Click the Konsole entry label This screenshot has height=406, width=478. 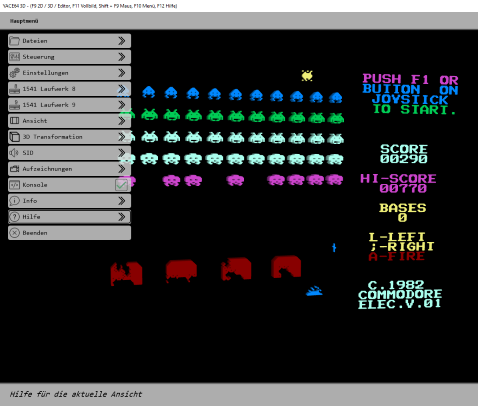pos(35,185)
